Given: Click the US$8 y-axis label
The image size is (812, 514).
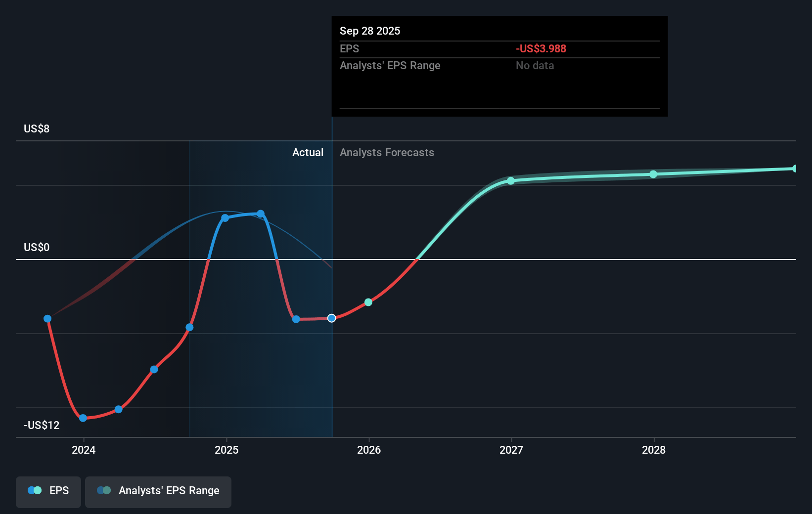Looking at the screenshot, I should [x=37, y=129].
